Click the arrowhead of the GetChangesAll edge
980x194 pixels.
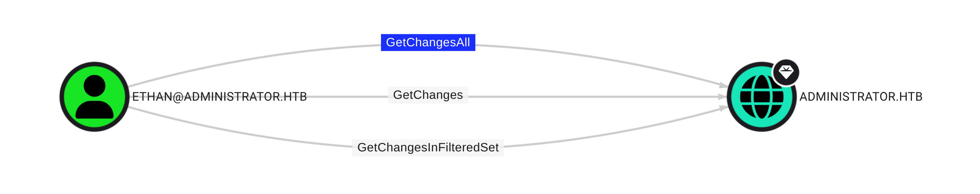[723, 85]
